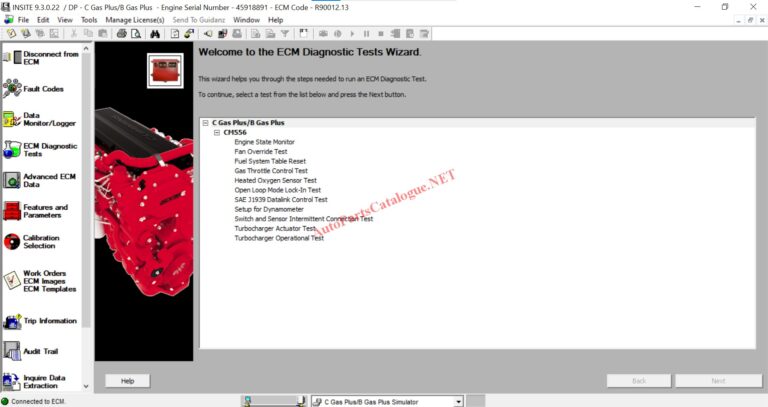Open the Manage License(s) menu
The height and width of the screenshot is (407, 768).
tap(134, 20)
